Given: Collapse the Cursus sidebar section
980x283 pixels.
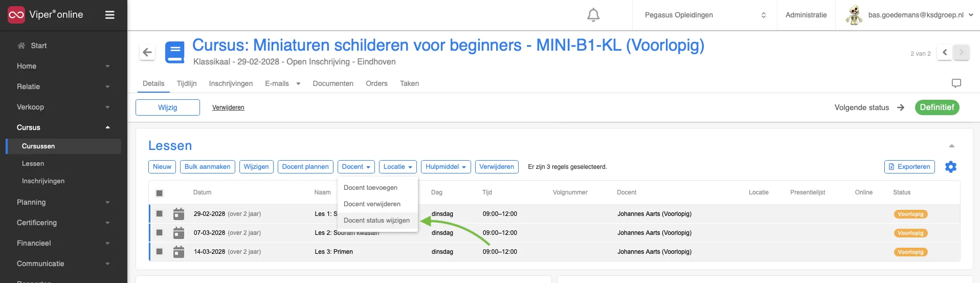Looking at the screenshot, I should [x=63, y=127].
